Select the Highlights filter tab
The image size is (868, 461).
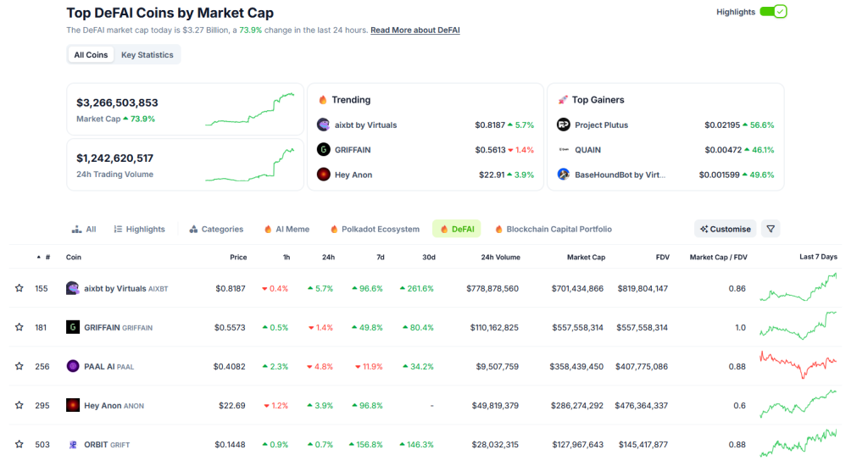(140, 229)
